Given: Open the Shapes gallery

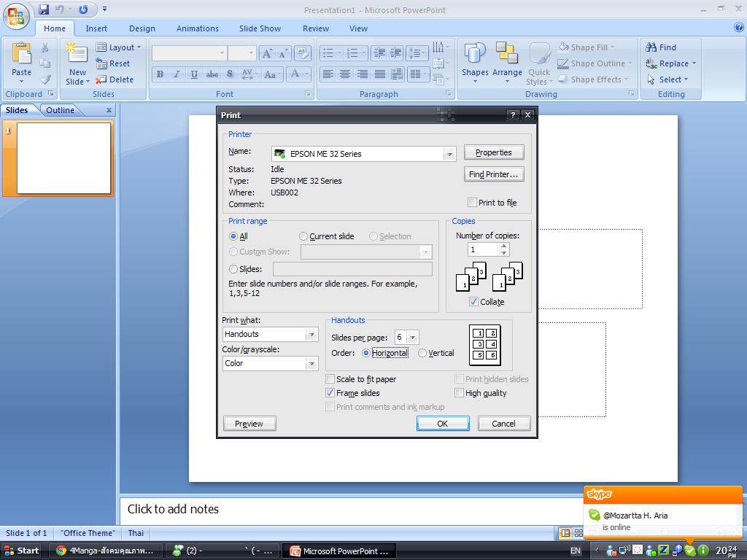Looking at the screenshot, I should (475, 63).
